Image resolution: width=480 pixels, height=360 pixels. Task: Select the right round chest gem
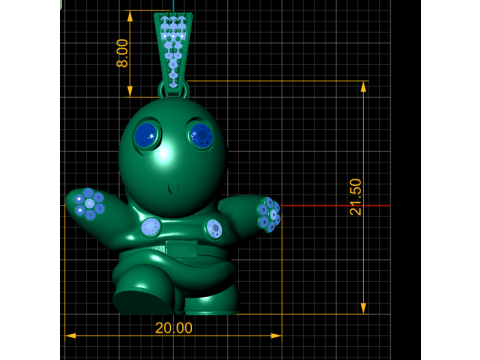click(x=214, y=228)
